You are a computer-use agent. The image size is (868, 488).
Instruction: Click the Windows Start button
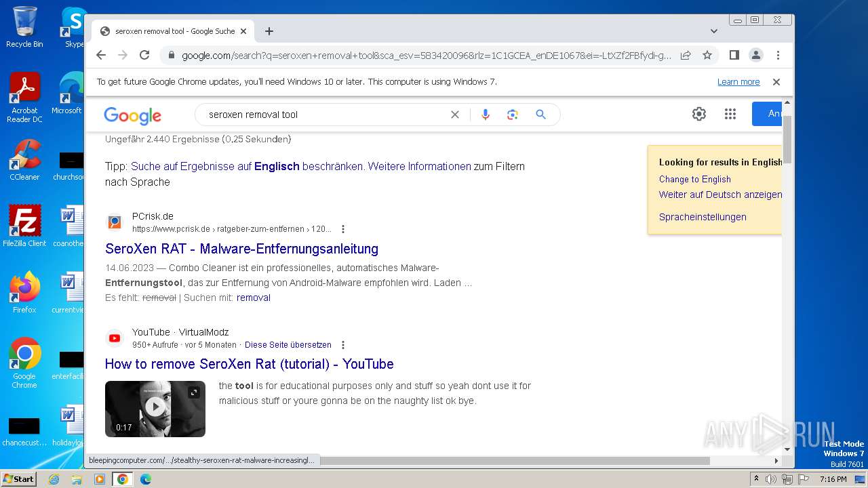18,479
